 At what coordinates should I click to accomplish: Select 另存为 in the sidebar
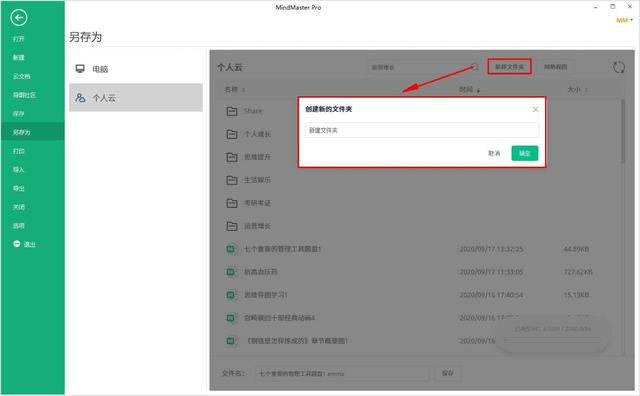[x=22, y=132]
